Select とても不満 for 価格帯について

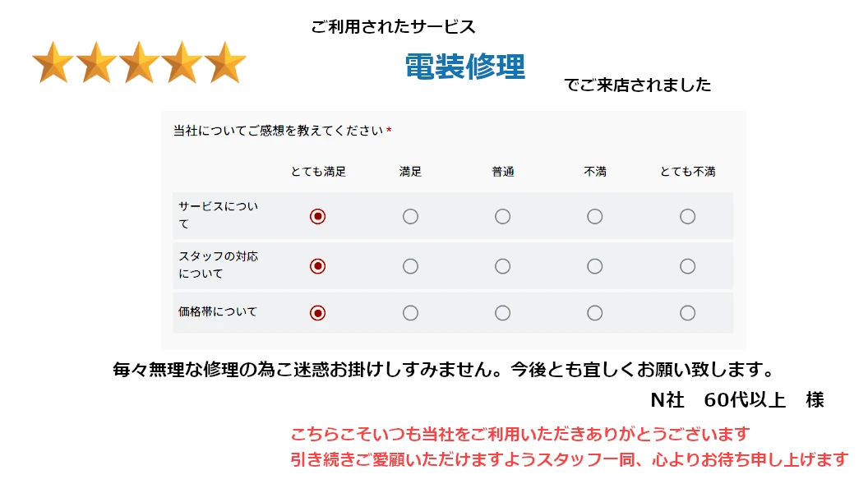point(687,313)
